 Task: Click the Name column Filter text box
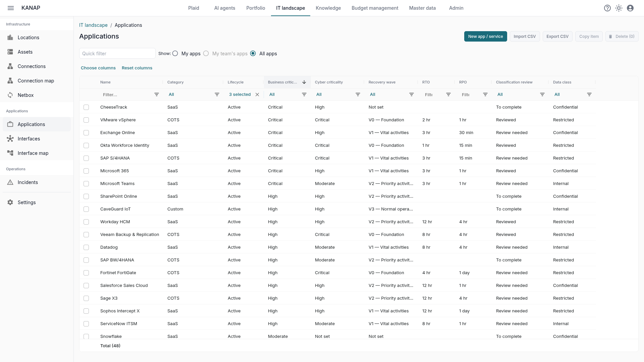coord(126,95)
